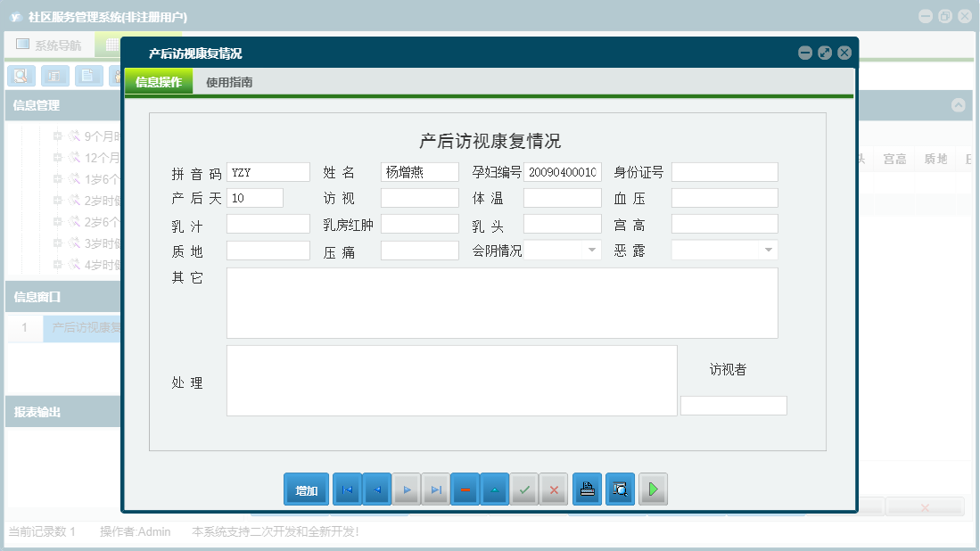The width and height of the screenshot is (980, 551).
Task: Open the 恶露 dropdown list
Action: 768,251
